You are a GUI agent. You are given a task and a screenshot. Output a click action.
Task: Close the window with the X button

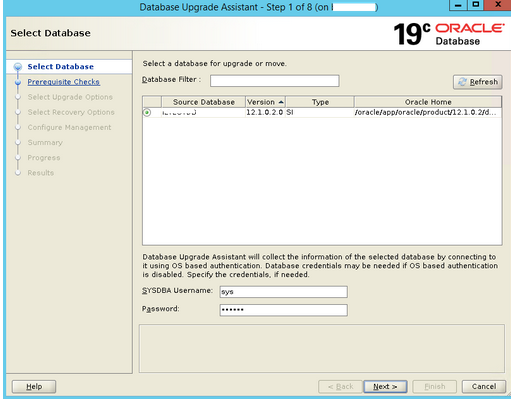point(497,5)
